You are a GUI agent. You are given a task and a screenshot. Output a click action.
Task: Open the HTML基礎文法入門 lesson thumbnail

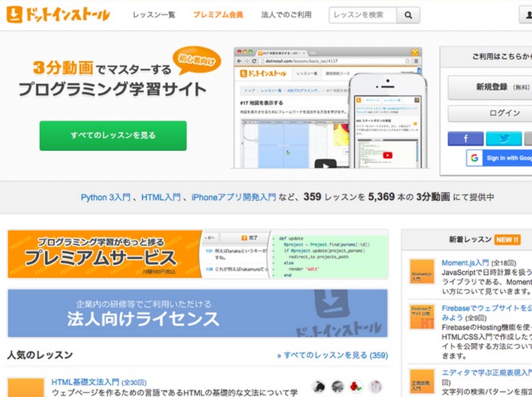tap(25, 387)
